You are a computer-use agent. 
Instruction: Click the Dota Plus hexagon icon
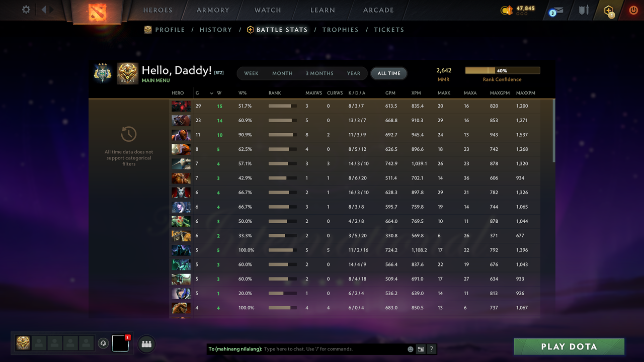point(608,10)
